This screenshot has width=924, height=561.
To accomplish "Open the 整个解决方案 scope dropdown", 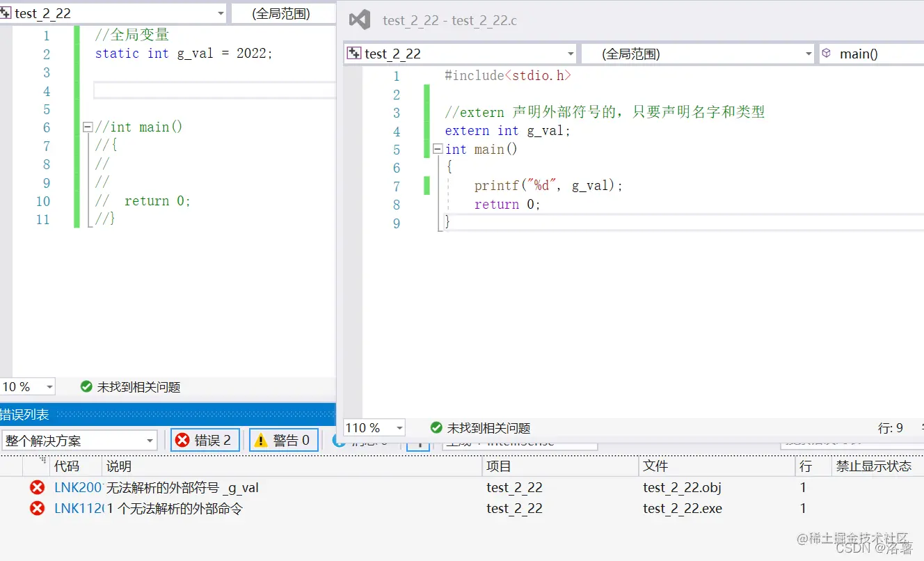I will coord(80,441).
